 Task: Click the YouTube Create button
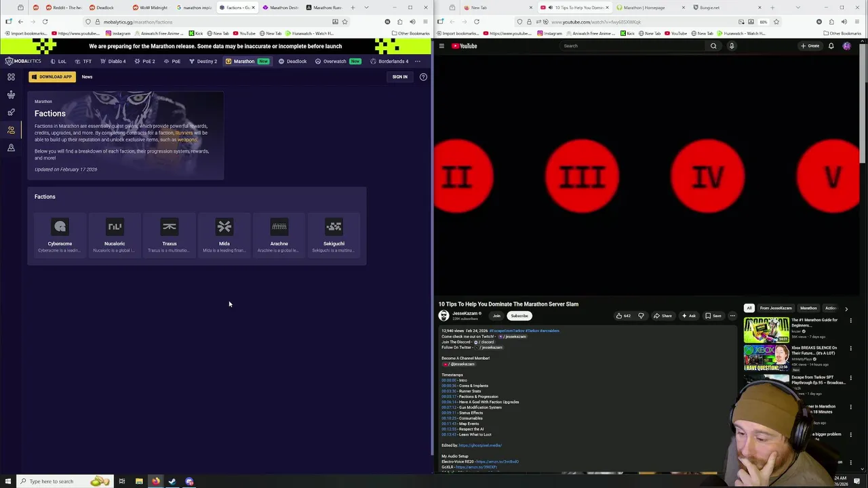[810, 46]
